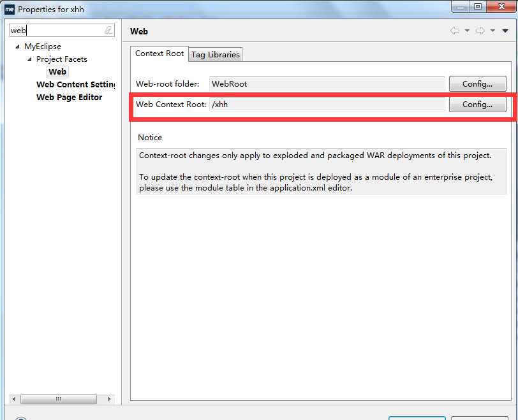518x420 pixels.
Task: Open the forward history dropdown arrow
Action: (492, 31)
